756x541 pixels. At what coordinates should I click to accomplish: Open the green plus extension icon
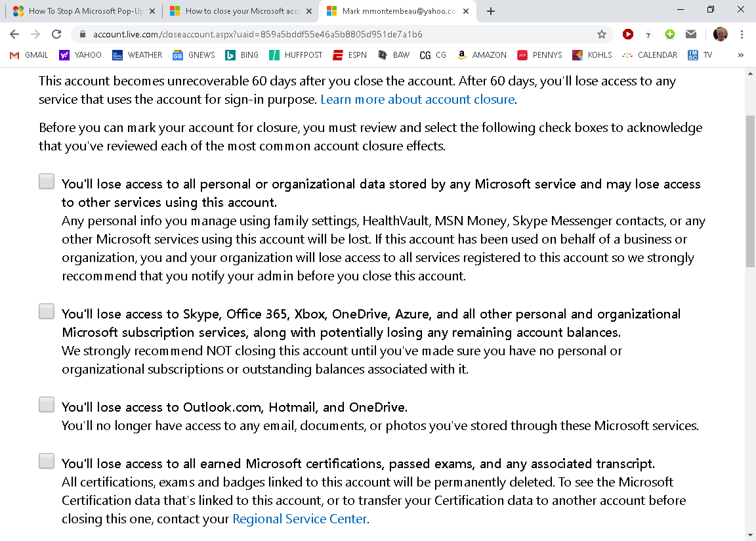(669, 34)
